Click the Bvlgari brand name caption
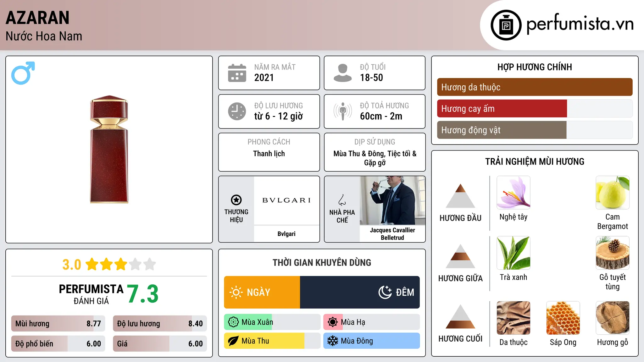 286,234
